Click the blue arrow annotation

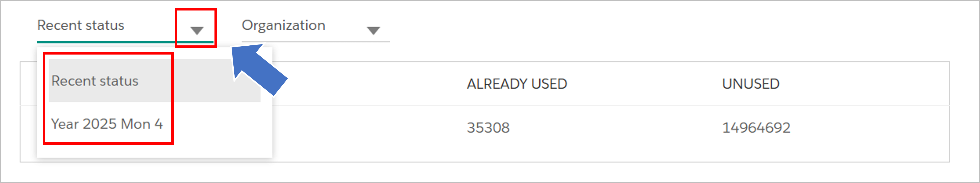pos(259,69)
